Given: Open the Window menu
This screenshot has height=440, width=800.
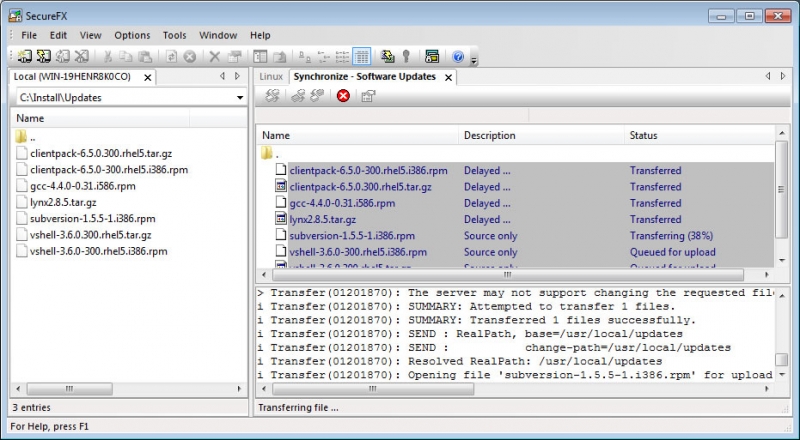Looking at the screenshot, I should click(218, 35).
